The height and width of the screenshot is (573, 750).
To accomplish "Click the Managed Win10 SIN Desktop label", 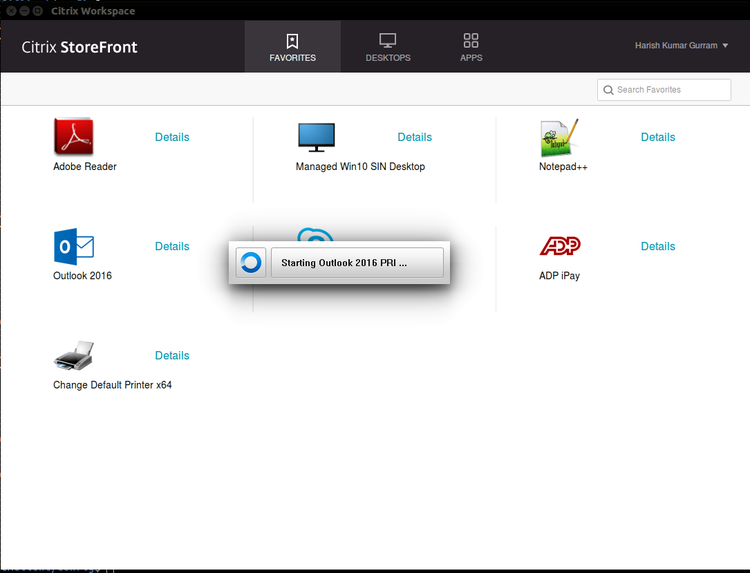I will [x=360, y=166].
